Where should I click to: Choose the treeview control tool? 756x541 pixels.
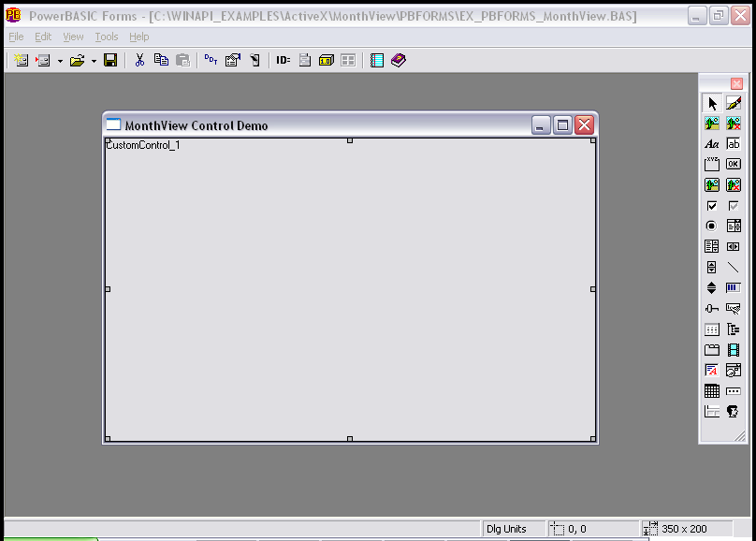tap(734, 329)
